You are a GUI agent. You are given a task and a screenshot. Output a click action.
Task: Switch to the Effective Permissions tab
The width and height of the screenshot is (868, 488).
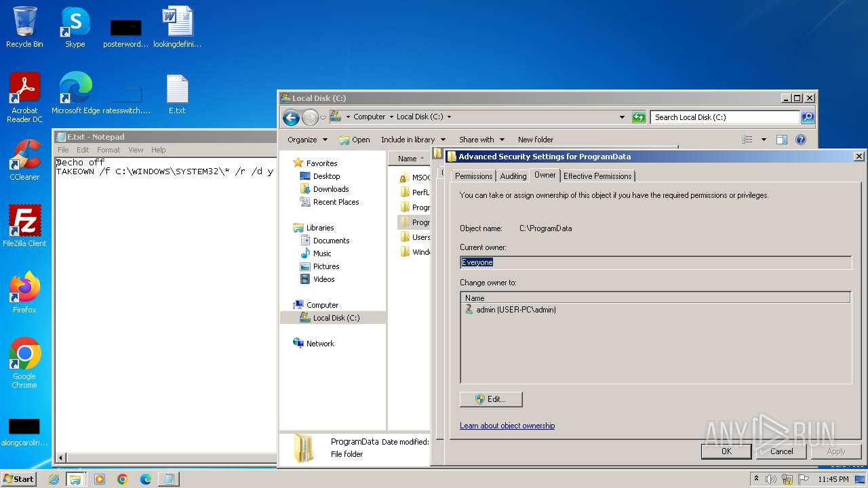tap(597, 176)
